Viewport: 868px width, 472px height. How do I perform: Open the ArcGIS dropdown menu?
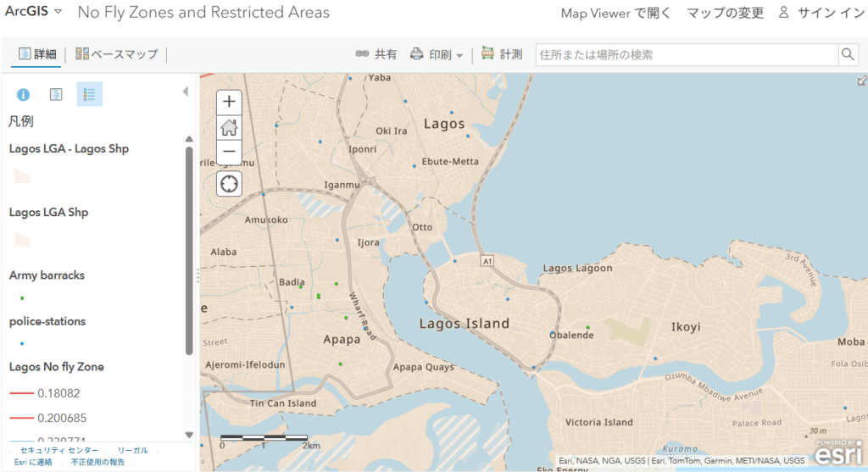[x=34, y=12]
